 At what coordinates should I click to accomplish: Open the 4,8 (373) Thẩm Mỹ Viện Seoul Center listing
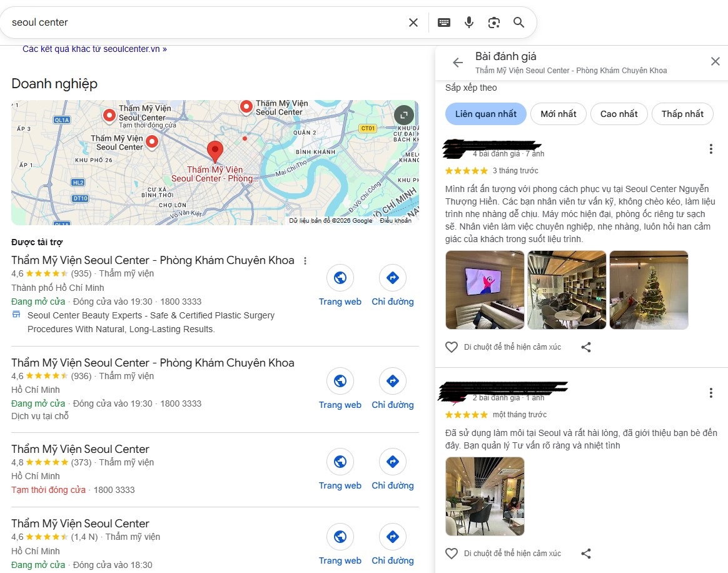80,449
